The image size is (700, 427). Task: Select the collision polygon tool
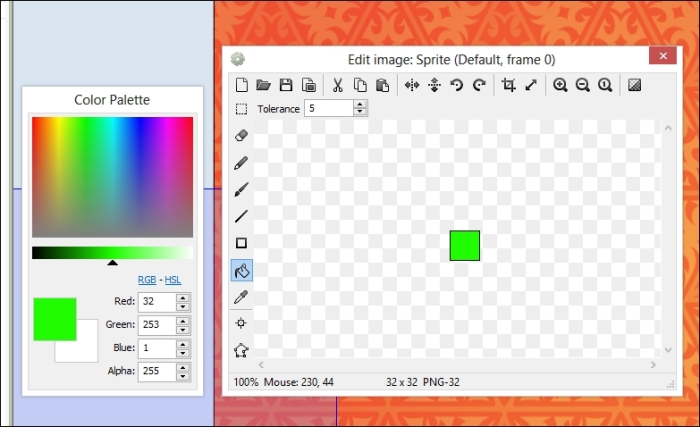click(241, 350)
